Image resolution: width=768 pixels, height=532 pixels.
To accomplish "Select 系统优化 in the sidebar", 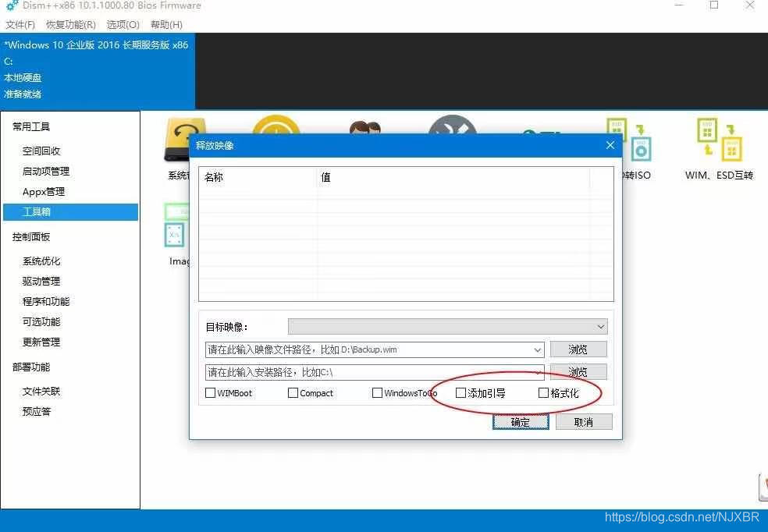I will [x=41, y=261].
